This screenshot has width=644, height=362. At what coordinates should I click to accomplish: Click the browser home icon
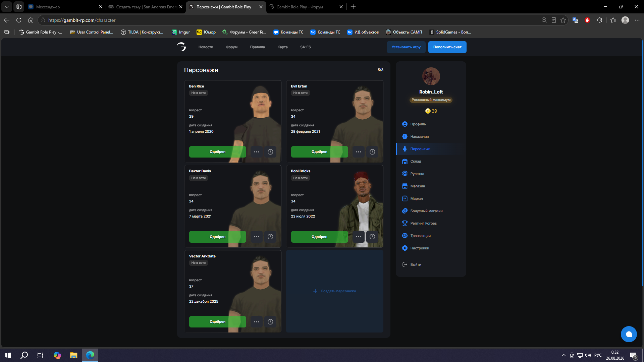pos(31,20)
